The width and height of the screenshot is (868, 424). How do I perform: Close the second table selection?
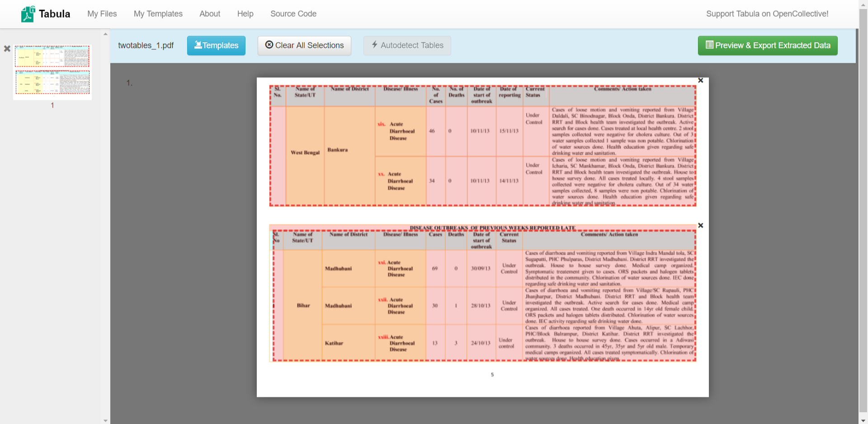click(700, 226)
